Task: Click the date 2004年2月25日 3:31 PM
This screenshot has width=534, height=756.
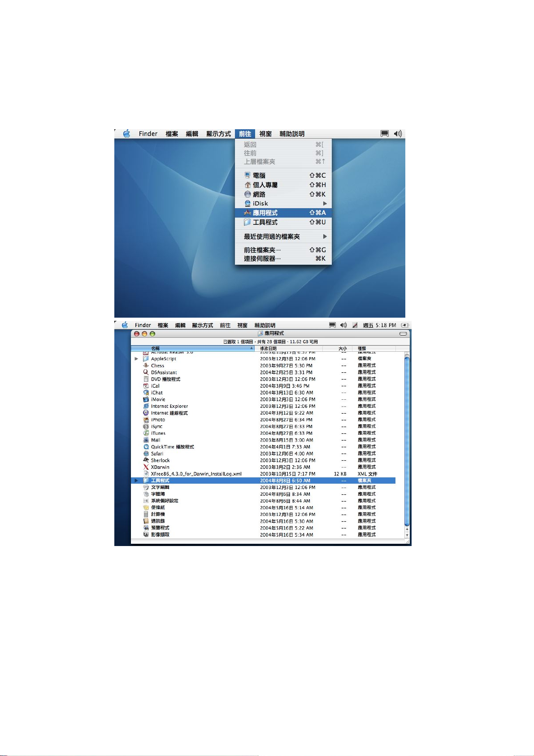Action: coord(286,372)
